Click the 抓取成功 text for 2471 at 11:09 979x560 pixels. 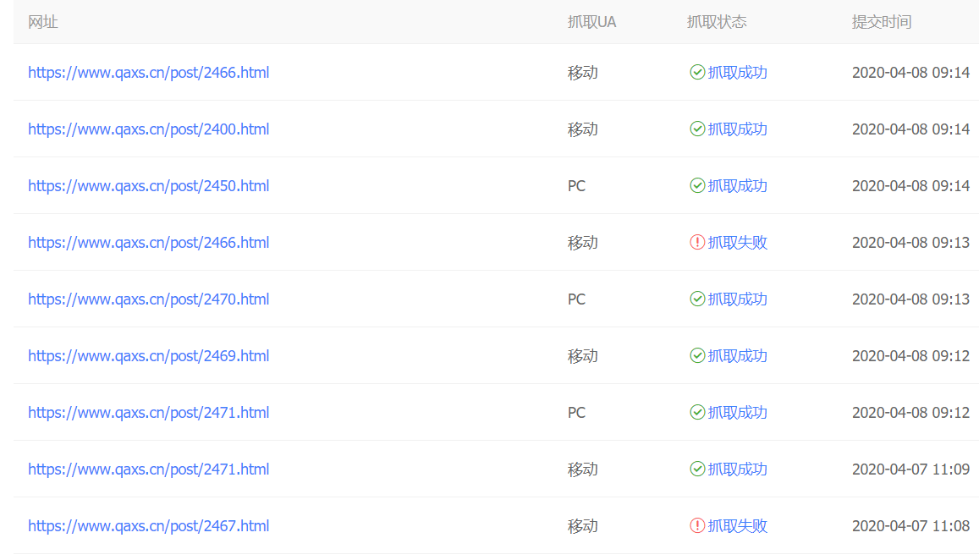point(735,469)
